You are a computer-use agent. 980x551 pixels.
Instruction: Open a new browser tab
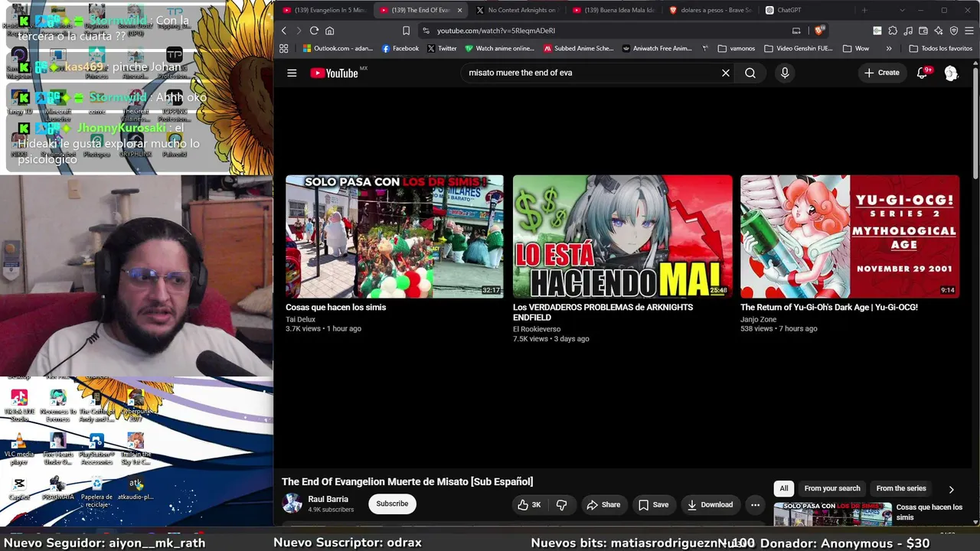click(x=864, y=10)
